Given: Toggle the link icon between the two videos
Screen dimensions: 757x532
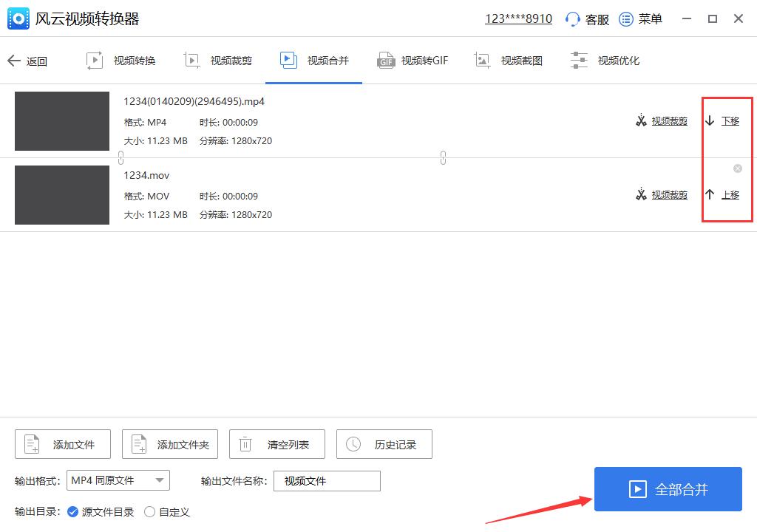Looking at the screenshot, I should coord(443,157).
